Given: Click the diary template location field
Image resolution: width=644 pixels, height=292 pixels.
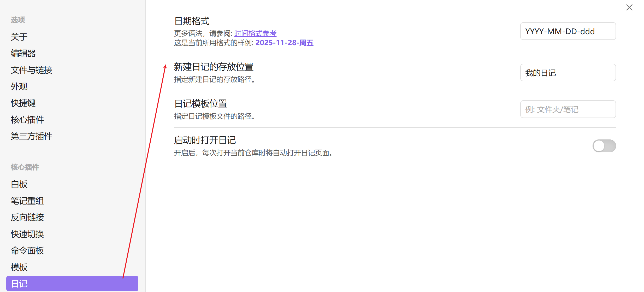Looking at the screenshot, I should pyautogui.click(x=568, y=109).
